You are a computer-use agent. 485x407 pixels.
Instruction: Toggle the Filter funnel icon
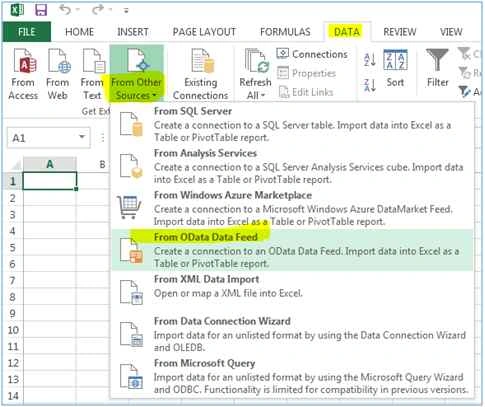tap(437, 60)
